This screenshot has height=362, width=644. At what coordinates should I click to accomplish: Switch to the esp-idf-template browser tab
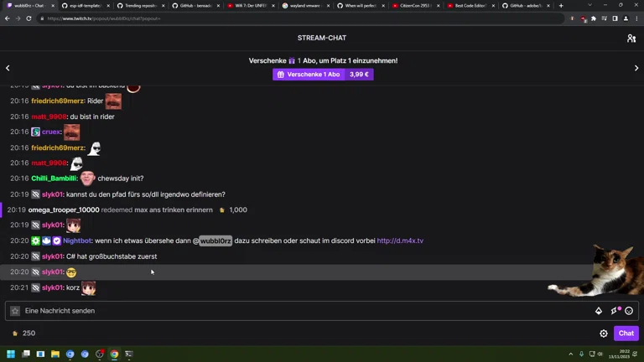pyautogui.click(x=85, y=6)
